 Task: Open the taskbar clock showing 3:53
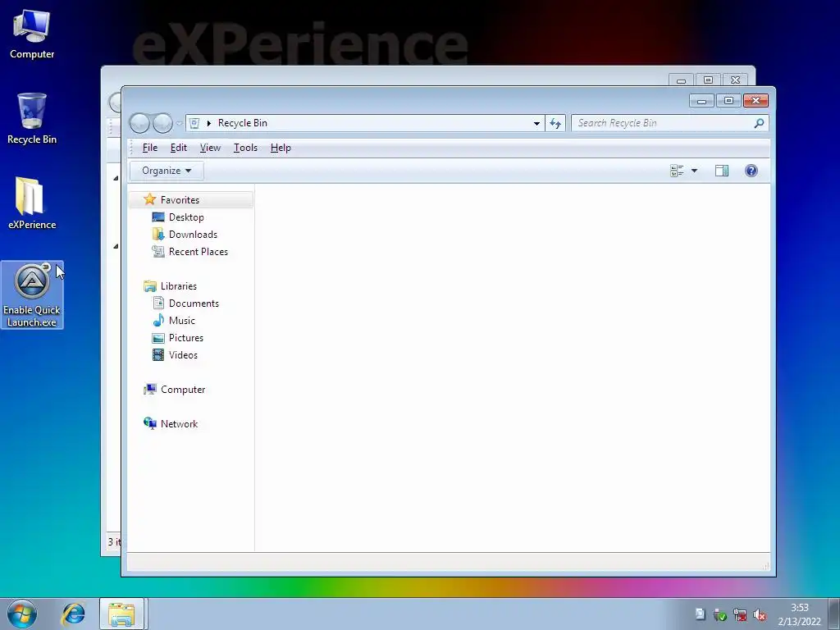pos(799,614)
